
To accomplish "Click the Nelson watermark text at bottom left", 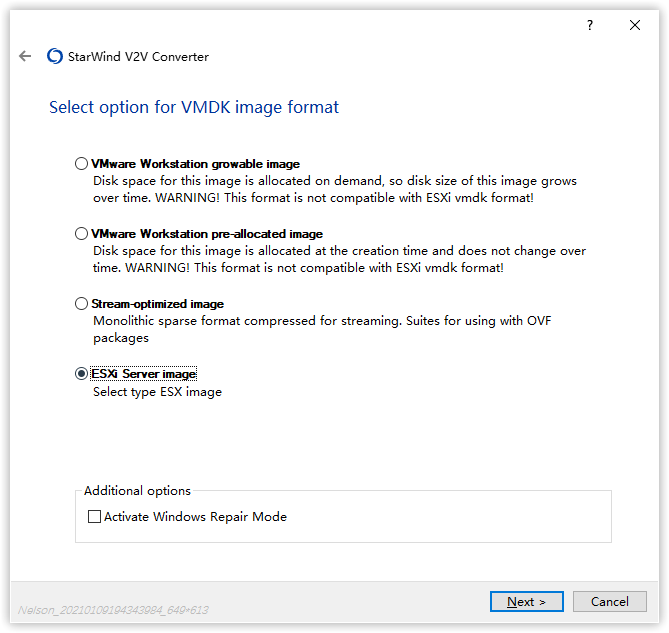I will [x=113, y=609].
